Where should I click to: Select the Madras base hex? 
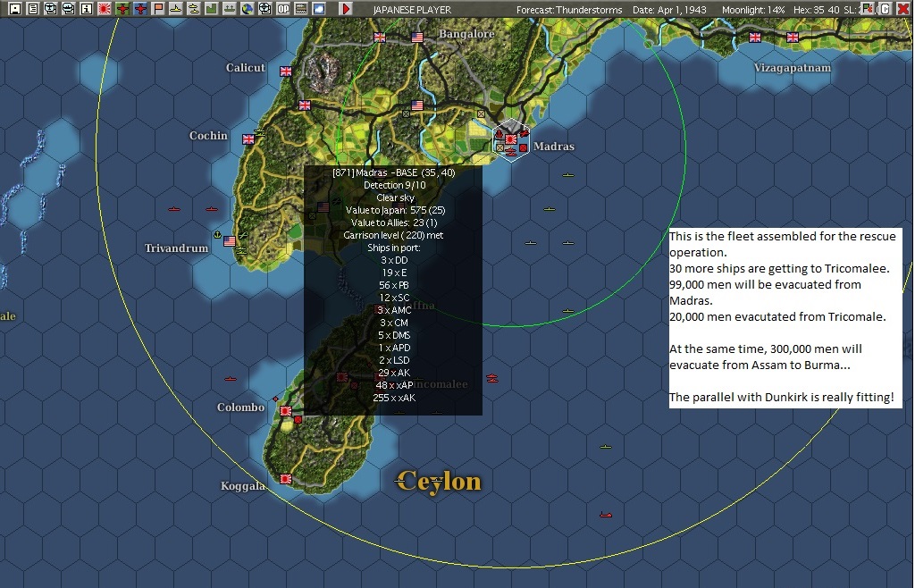[x=511, y=140]
